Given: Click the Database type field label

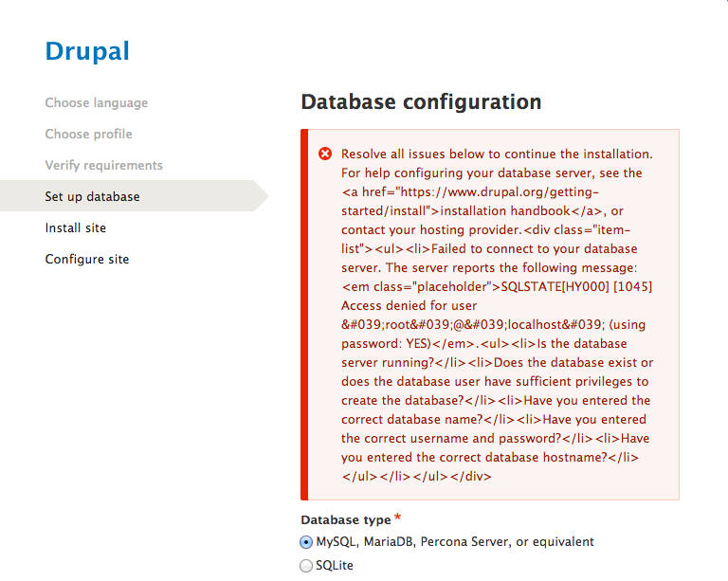Looking at the screenshot, I should point(346,519).
